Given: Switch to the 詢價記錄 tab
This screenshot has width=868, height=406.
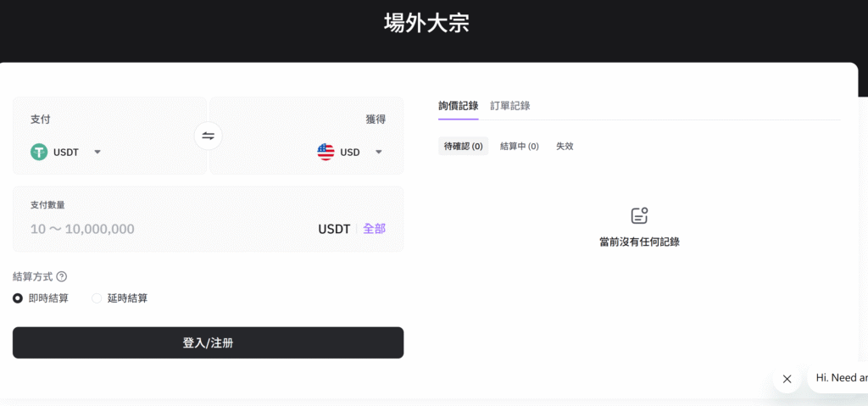Looking at the screenshot, I should [459, 106].
